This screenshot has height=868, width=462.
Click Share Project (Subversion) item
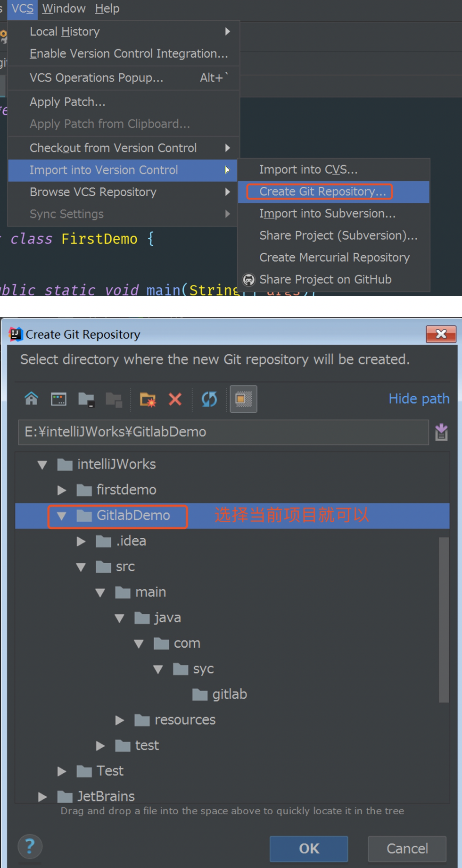(334, 236)
